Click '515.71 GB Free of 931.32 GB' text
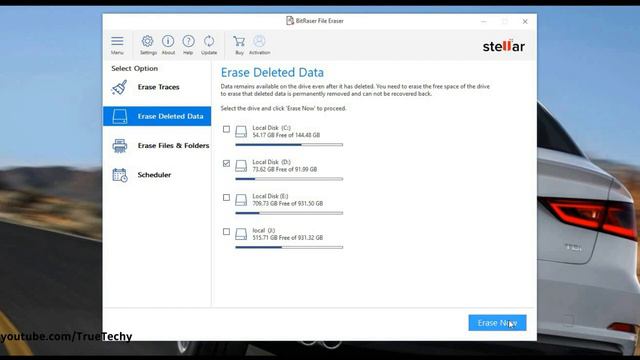 (x=287, y=238)
